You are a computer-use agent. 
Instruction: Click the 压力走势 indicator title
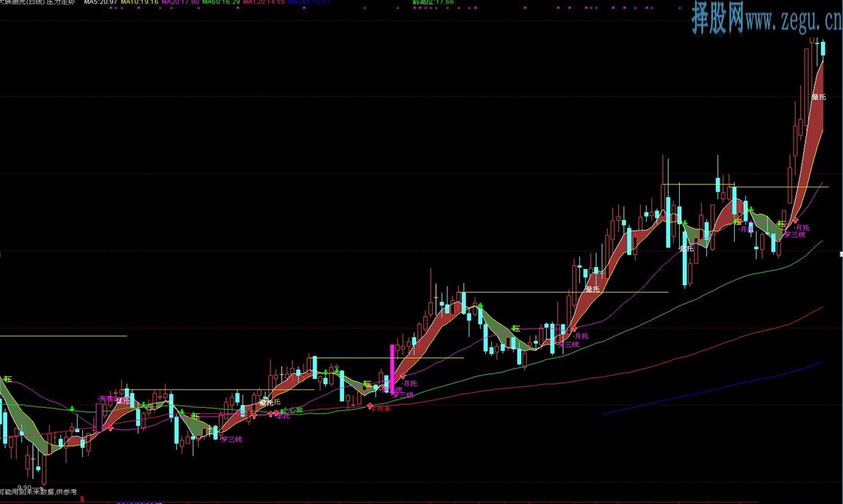62,2
